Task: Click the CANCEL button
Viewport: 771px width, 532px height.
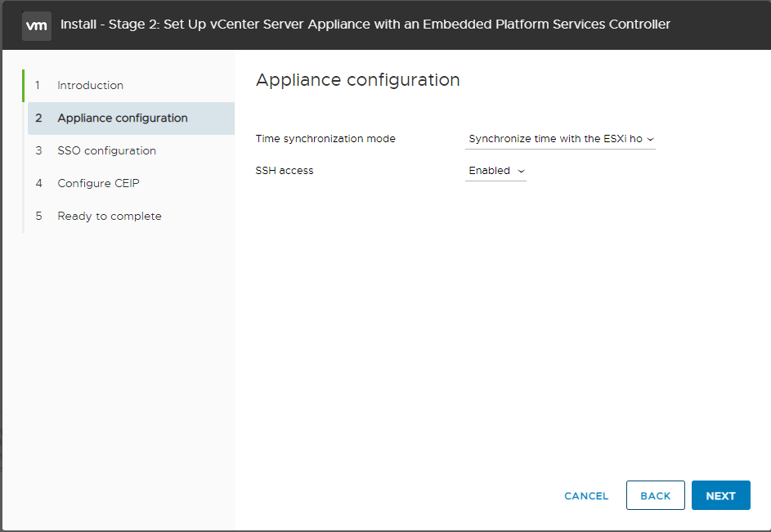Action: 586,496
